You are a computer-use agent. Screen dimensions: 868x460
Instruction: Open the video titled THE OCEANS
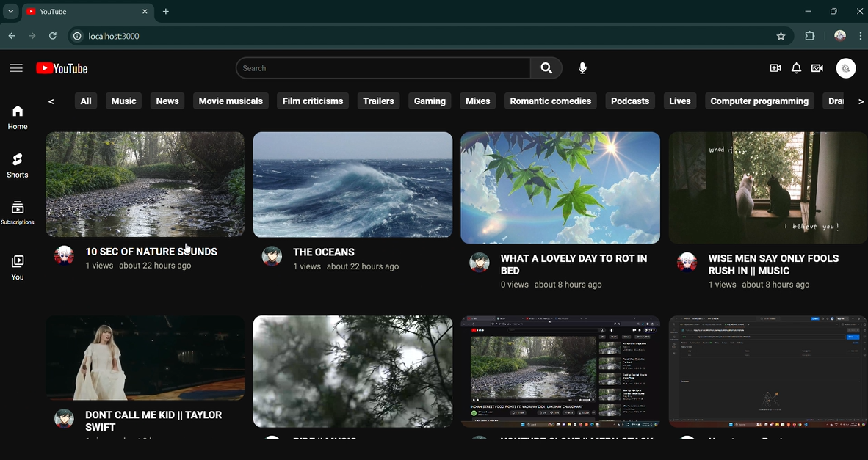click(x=352, y=184)
